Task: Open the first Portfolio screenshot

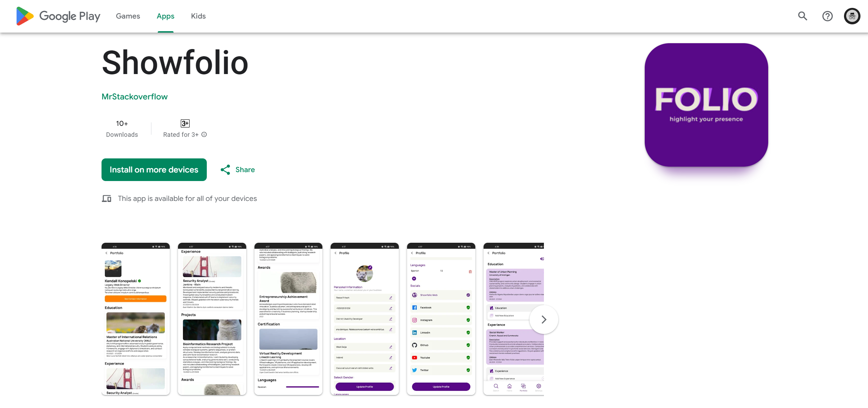Action: point(135,319)
